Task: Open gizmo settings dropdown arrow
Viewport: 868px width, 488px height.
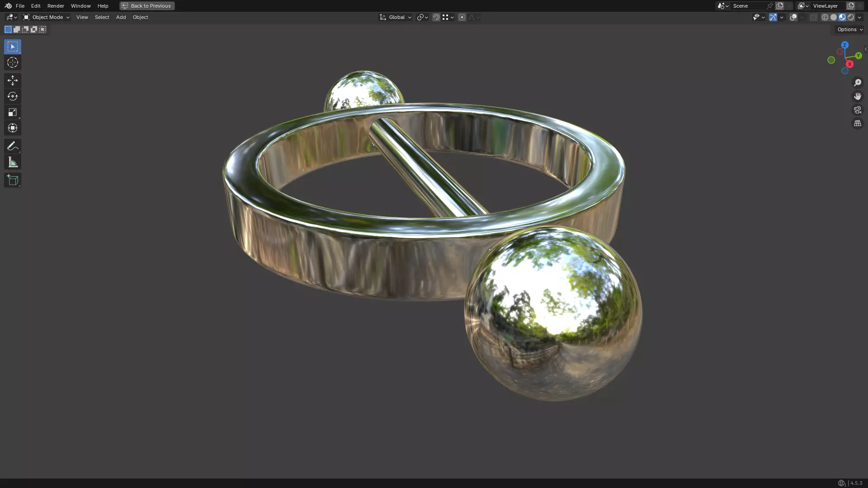Action: tap(782, 17)
